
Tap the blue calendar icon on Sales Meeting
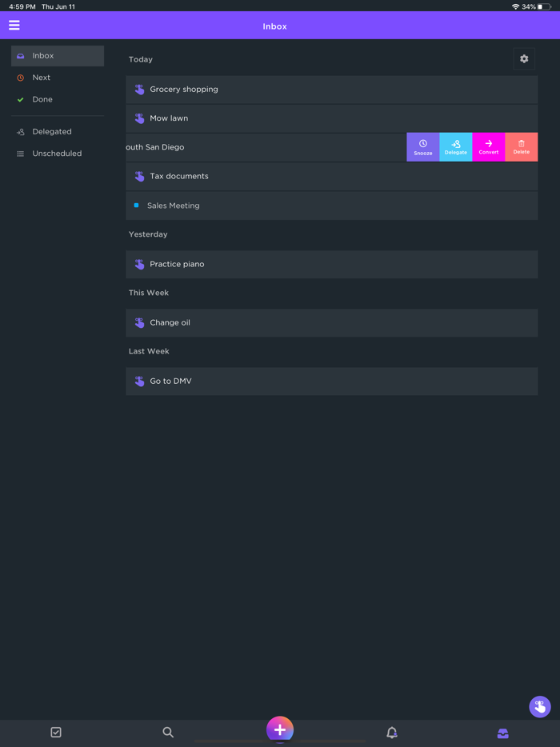(x=135, y=205)
